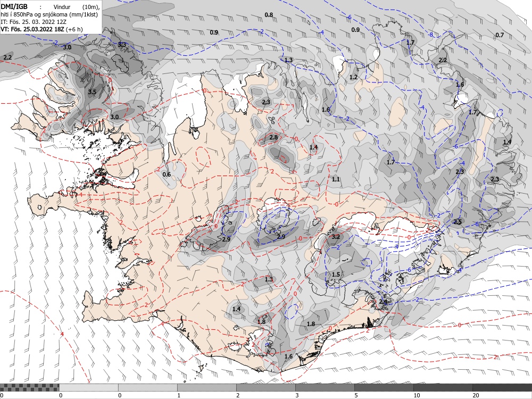Image resolution: width=532 pixels, height=399 pixels.
Task: Click the legend scale label '3'
Action: tap(297, 395)
